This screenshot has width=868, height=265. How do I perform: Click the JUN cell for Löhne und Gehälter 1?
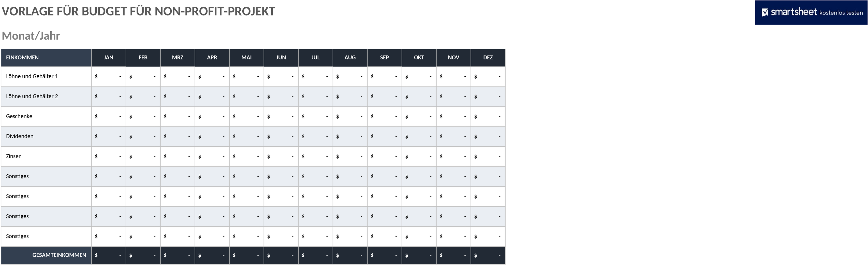pyautogui.click(x=281, y=77)
